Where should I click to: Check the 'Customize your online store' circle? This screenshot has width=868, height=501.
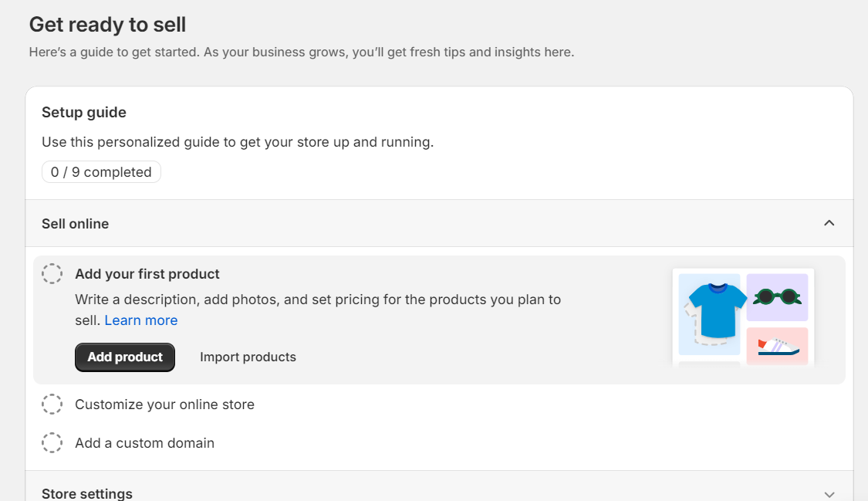pos(52,405)
